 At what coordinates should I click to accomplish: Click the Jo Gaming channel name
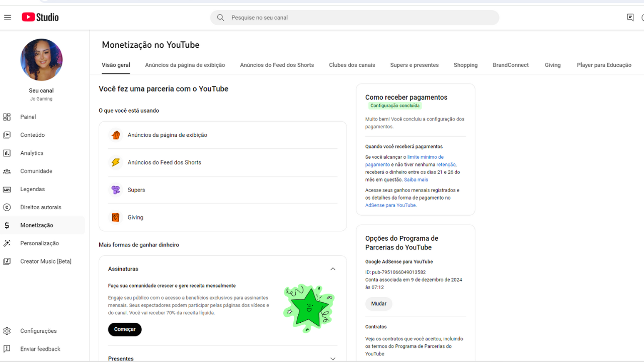41,99
